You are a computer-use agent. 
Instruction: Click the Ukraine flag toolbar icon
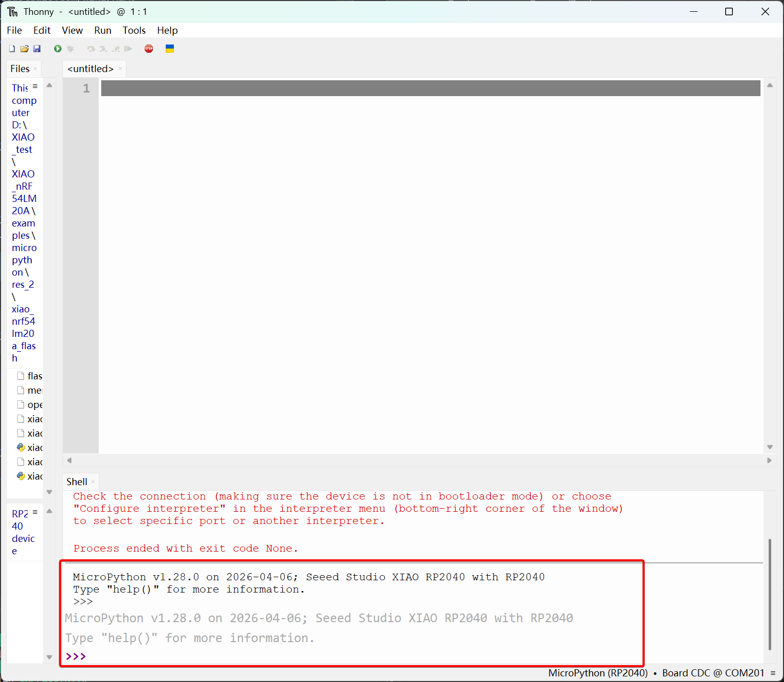coord(170,49)
